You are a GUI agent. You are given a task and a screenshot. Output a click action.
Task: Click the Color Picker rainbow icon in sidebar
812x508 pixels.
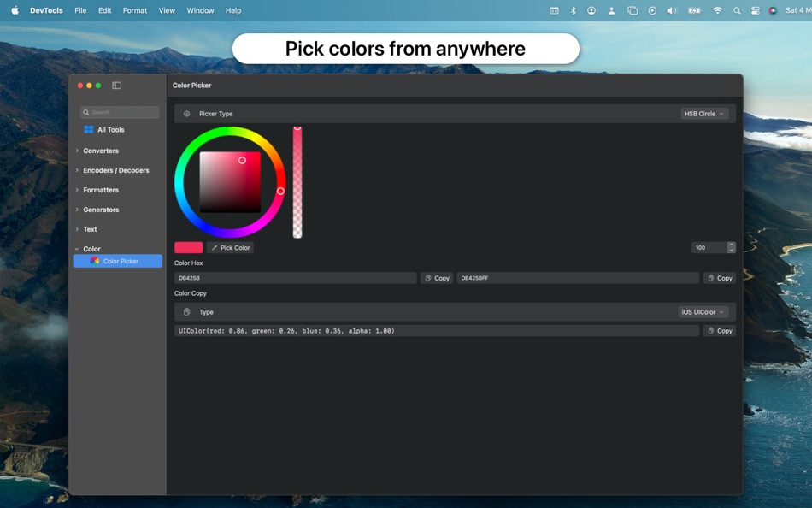click(95, 261)
